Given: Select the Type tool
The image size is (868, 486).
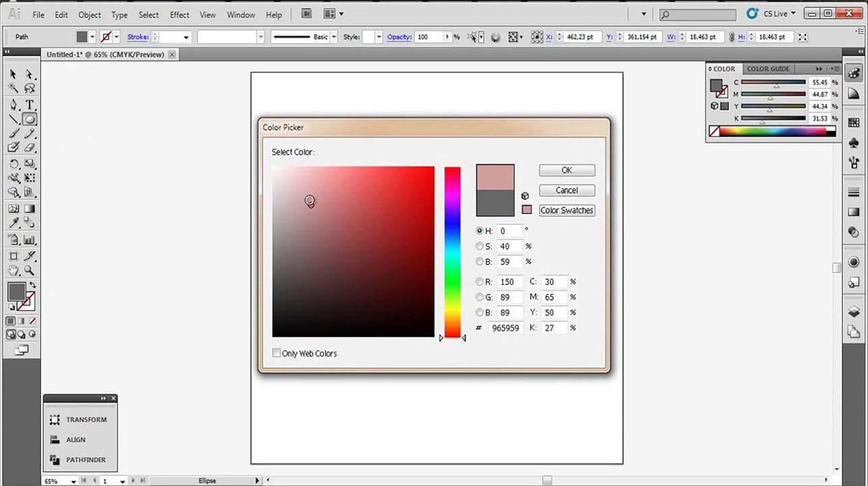Looking at the screenshot, I should (30, 105).
